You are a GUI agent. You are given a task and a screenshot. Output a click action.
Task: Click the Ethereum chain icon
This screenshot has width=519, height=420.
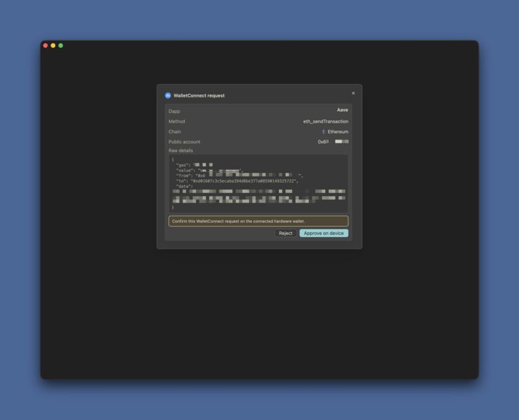[x=323, y=132]
